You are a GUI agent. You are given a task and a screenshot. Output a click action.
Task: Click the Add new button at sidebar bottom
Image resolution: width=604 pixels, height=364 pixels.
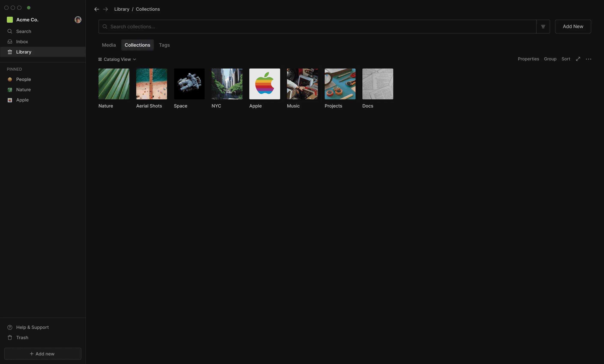click(x=43, y=354)
